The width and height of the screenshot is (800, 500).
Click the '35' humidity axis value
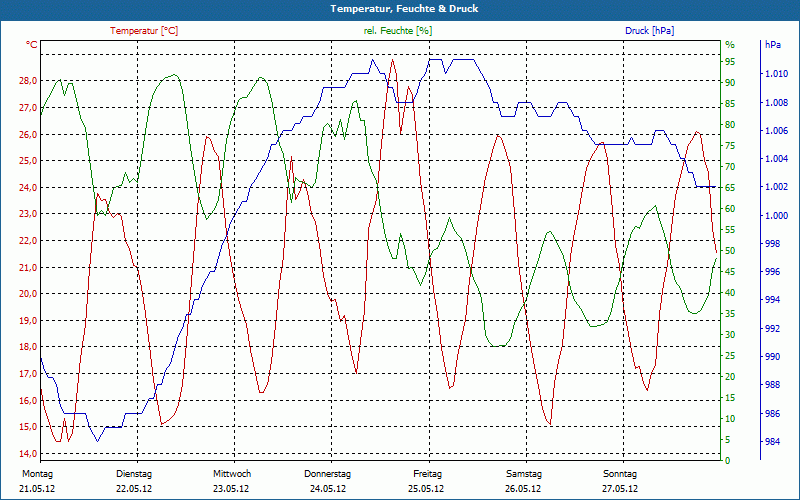731,314
